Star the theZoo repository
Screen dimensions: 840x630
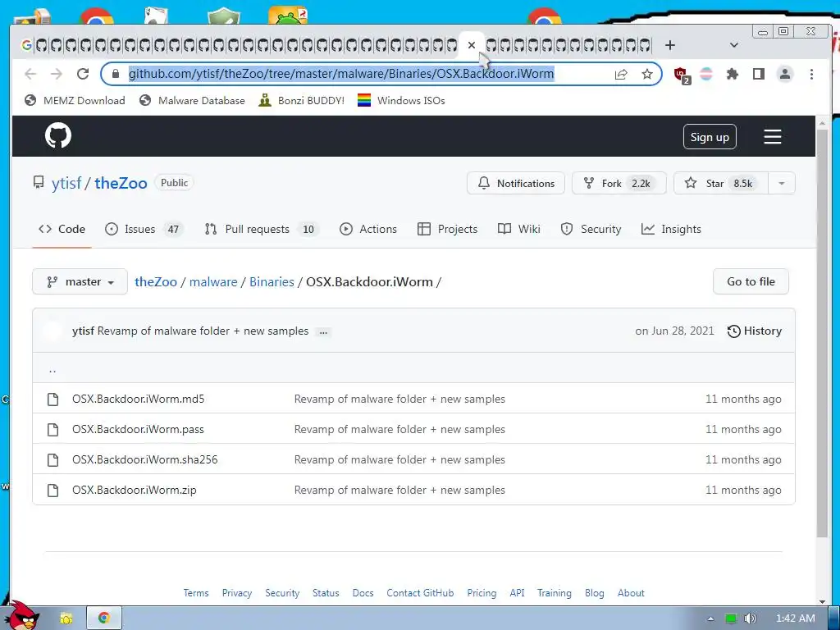point(721,183)
